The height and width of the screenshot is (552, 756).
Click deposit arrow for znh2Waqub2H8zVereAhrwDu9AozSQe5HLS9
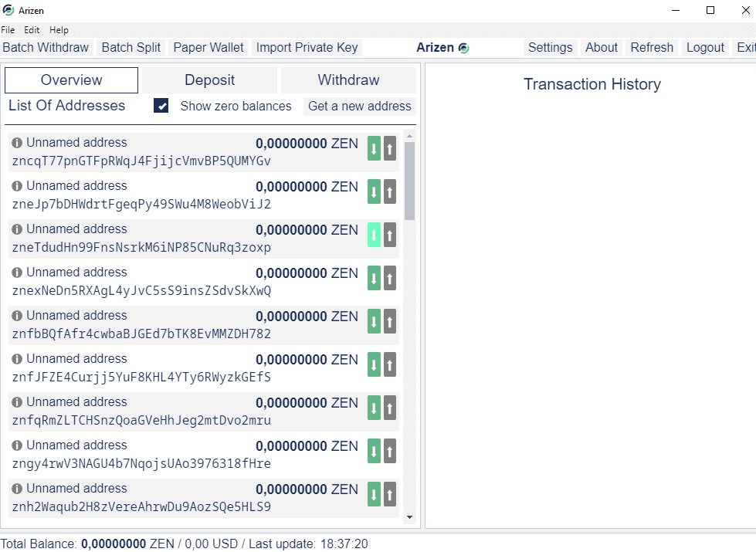(374, 494)
